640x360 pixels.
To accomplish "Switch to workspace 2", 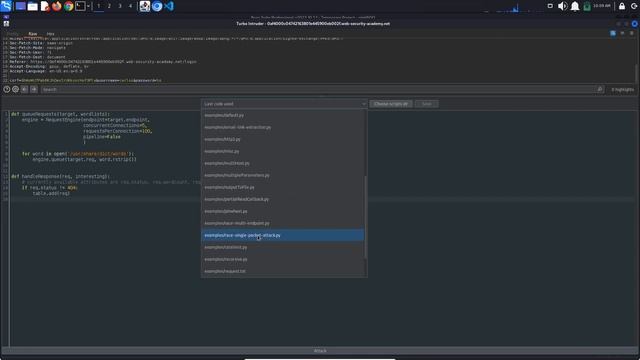I will 109,6.
